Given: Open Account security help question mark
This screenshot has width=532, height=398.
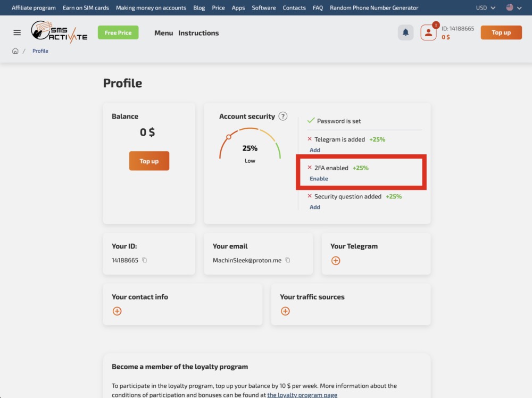Looking at the screenshot, I should tap(282, 117).
